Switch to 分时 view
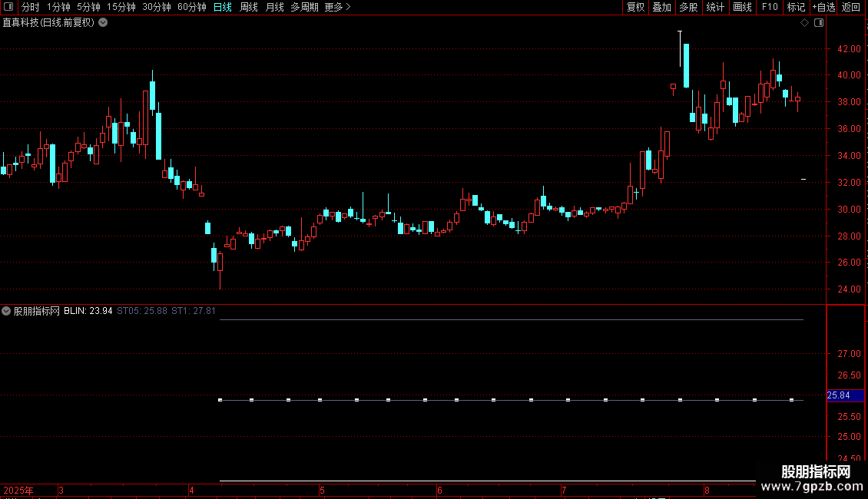 31,7
